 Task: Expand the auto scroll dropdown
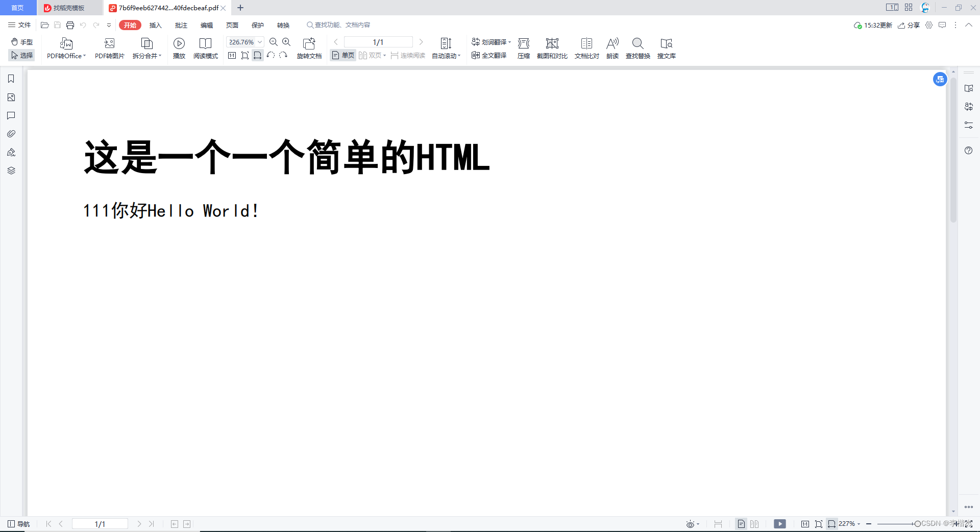(x=459, y=56)
